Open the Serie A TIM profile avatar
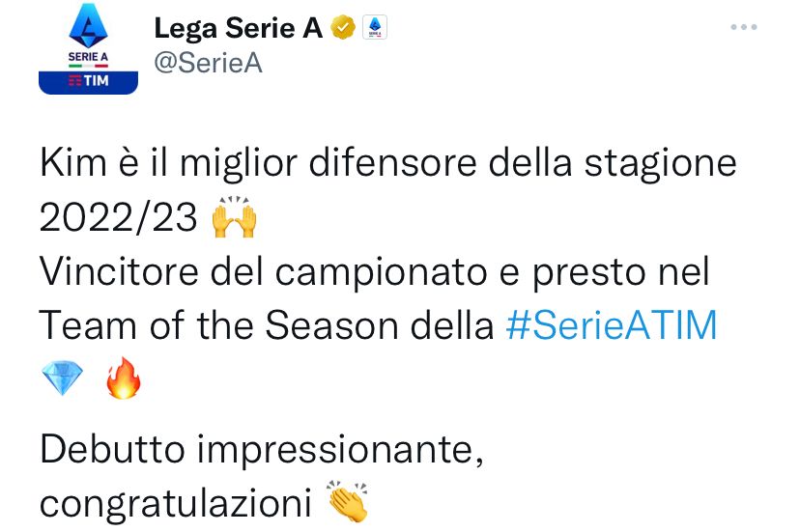Image resolution: width=800 pixels, height=532 pixels. point(88,54)
